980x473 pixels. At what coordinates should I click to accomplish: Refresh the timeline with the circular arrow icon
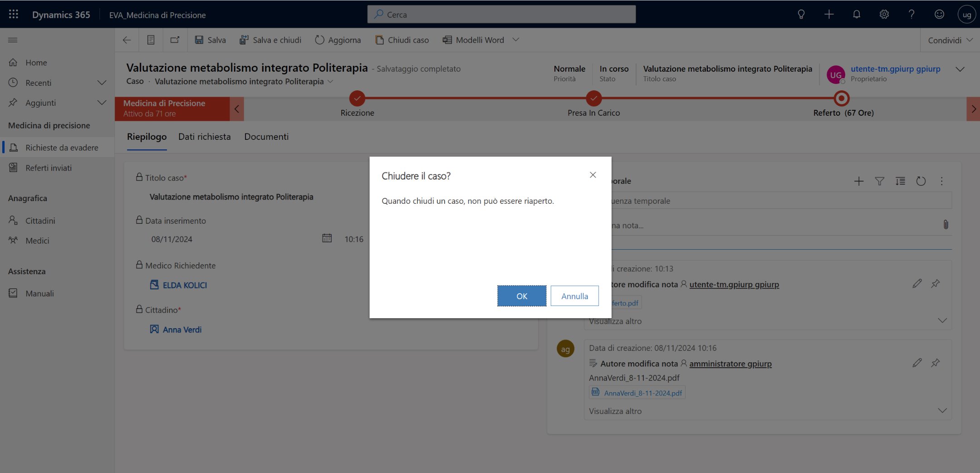click(921, 181)
